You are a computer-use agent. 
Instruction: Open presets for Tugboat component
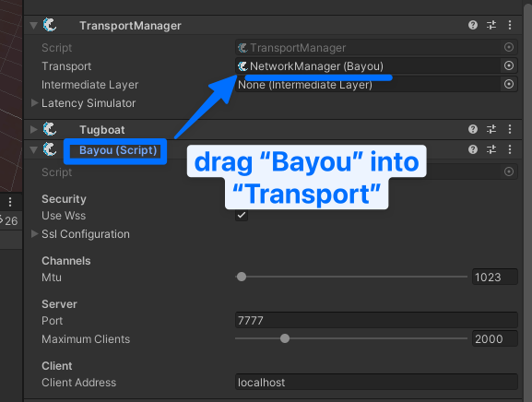[491, 129]
